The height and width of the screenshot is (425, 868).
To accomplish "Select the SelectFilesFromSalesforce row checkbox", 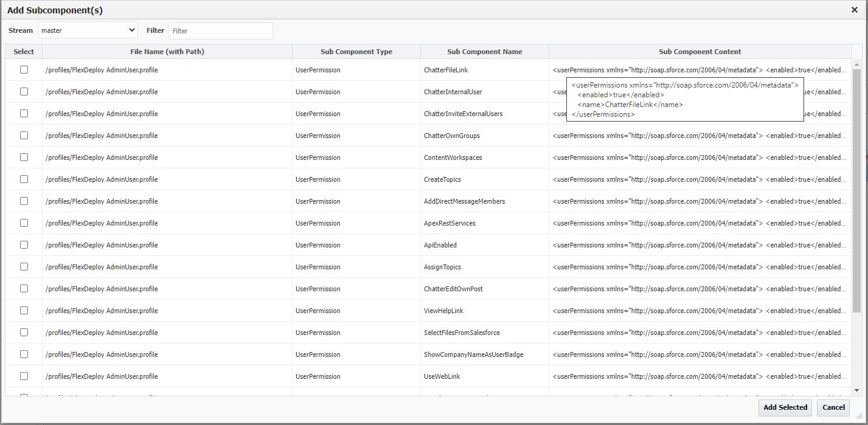I will [24, 333].
